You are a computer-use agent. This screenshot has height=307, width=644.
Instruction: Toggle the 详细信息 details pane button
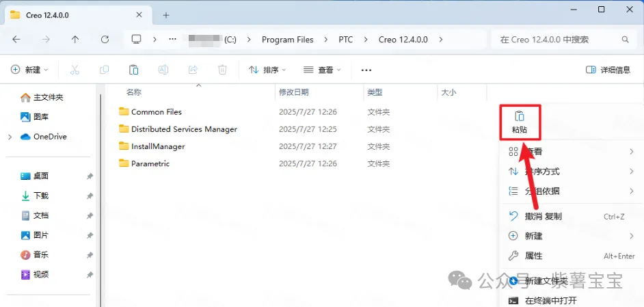tap(608, 70)
